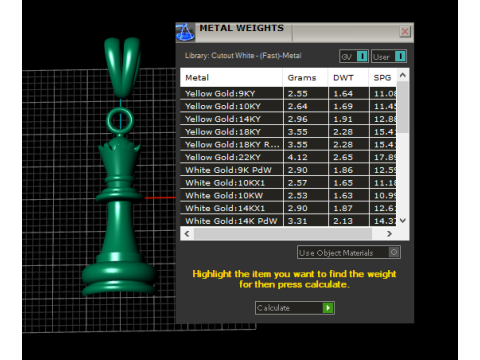Click the 3.31 grams cell
Screen dimensions: 480x360
click(306, 221)
